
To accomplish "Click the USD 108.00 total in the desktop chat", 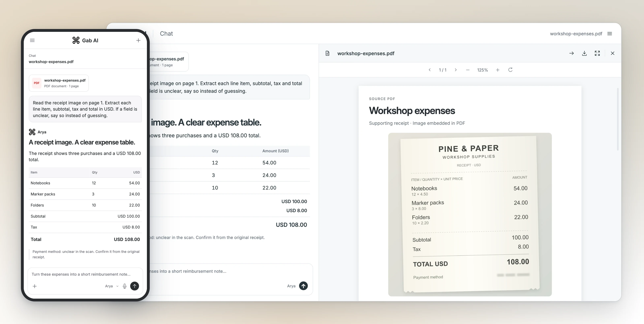I will pyautogui.click(x=291, y=225).
